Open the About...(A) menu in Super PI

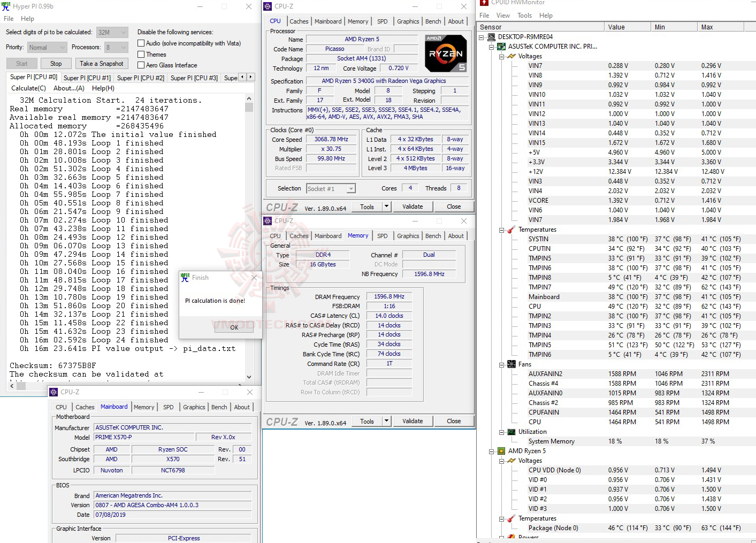[69, 88]
